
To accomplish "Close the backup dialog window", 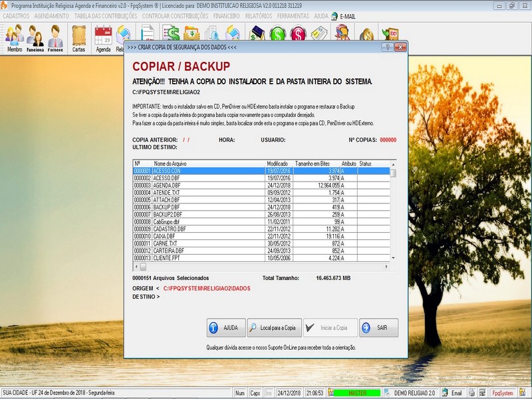I will tap(401, 47).
